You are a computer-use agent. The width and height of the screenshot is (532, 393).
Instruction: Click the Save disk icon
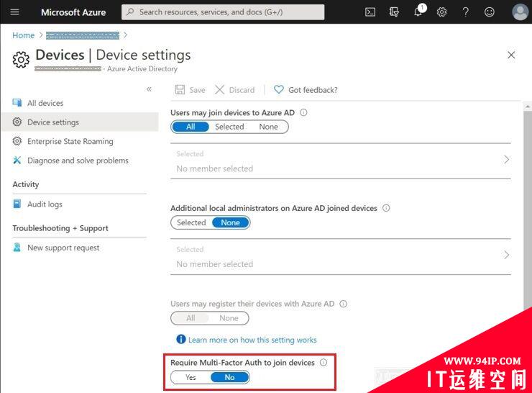coord(180,90)
